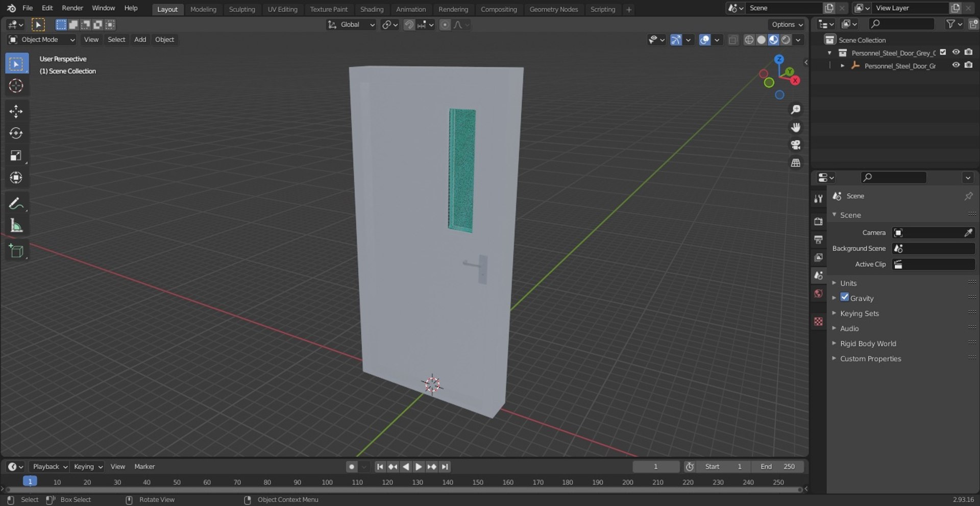Jump to the timeline end frame
The height and width of the screenshot is (506, 980).
click(x=445, y=467)
